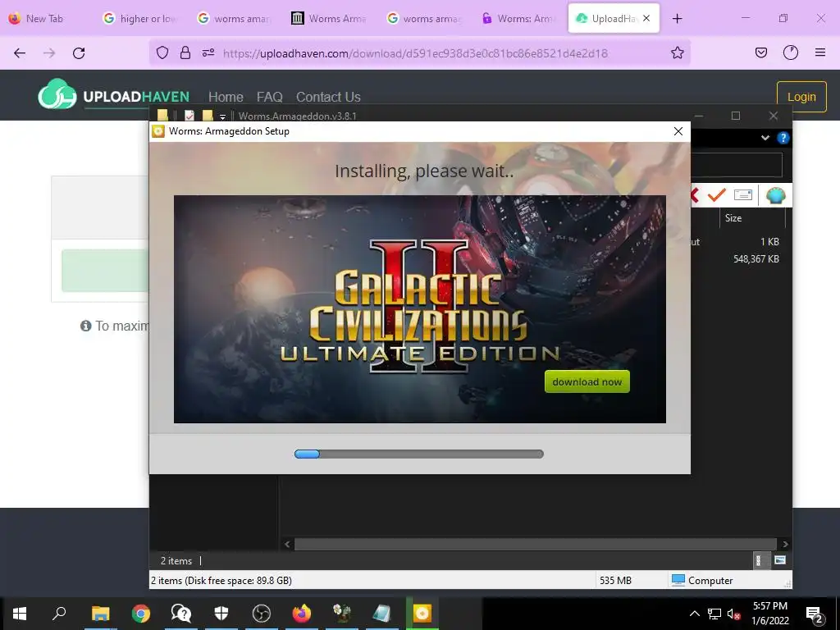The image size is (840, 630).
Task: Open the Windows Start menu
Action: coord(20,613)
